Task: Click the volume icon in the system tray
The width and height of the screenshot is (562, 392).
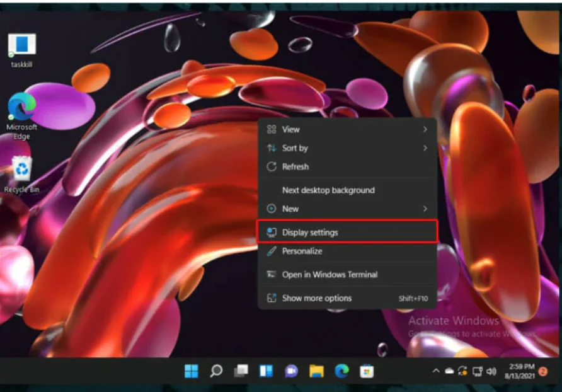Action: point(491,372)
